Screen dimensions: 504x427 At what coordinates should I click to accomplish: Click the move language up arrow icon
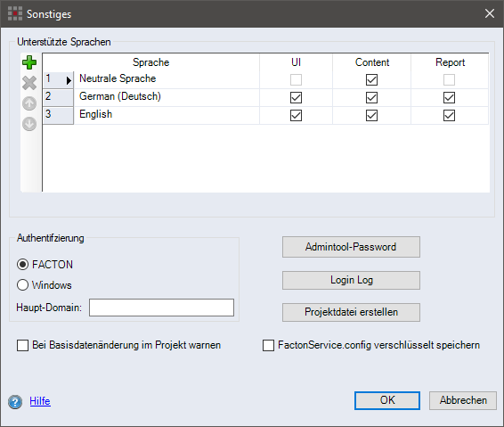coord(29,103)
